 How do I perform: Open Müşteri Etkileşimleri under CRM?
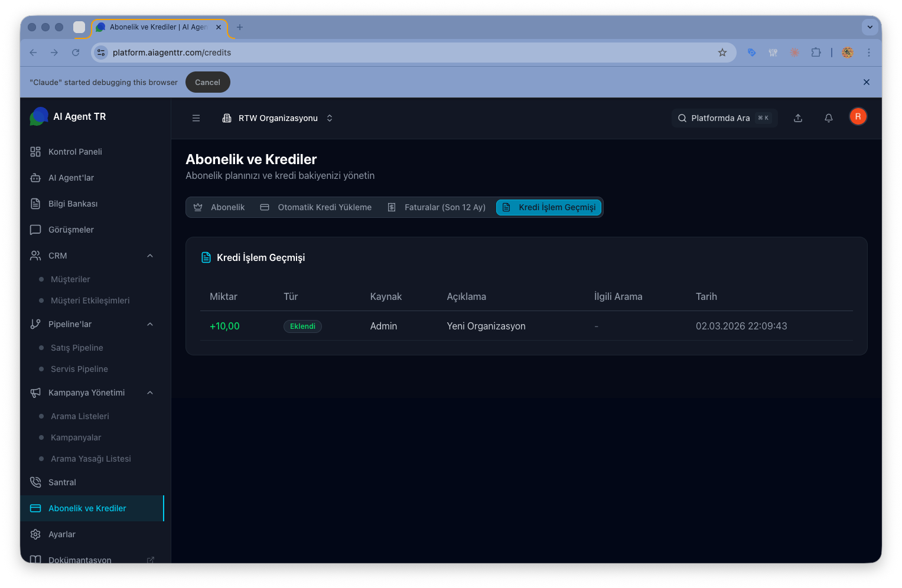90,300
